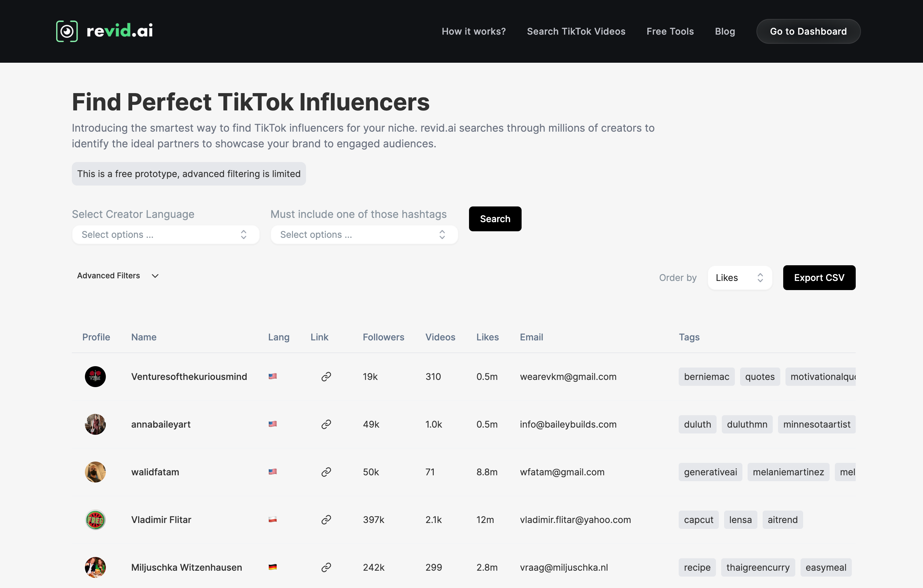Screen dimensions: 923x588
Task: Expand the Advanced Filters section
Action: tap(118, 276)
